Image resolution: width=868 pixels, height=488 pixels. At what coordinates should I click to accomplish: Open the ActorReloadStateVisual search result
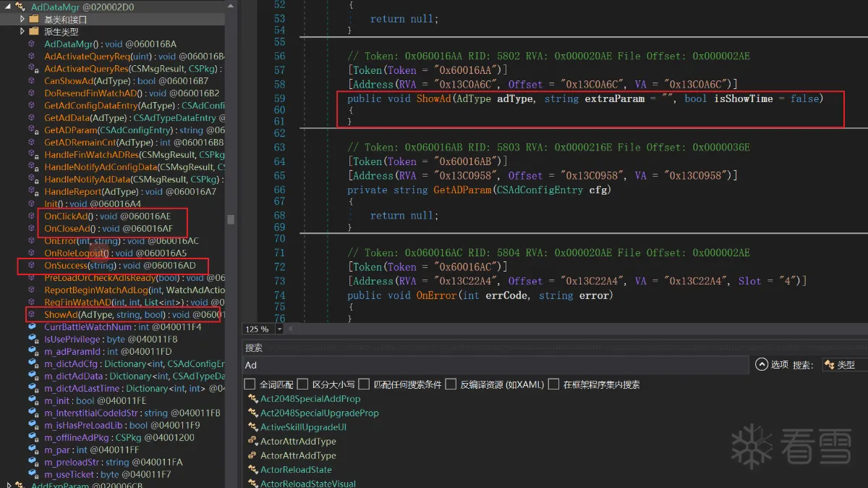pyautogui.click(x=308, y=483)
